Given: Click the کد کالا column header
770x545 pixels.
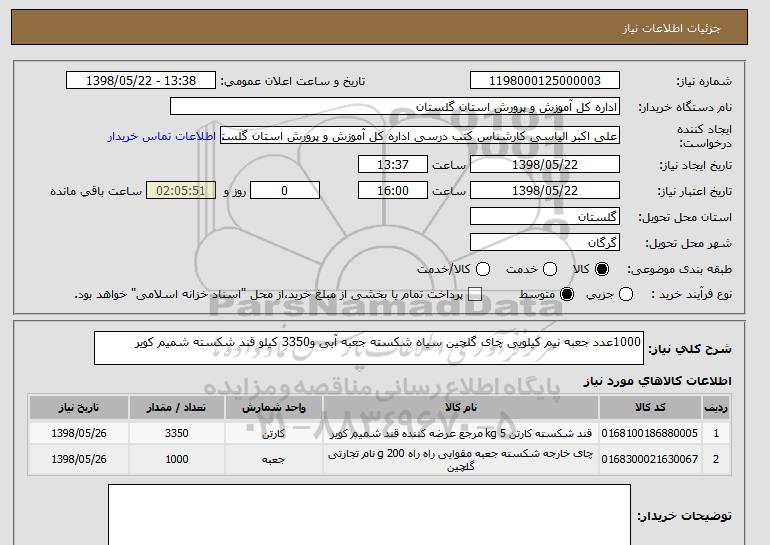Looking at the screenshot, I should (x=650, y=408).
